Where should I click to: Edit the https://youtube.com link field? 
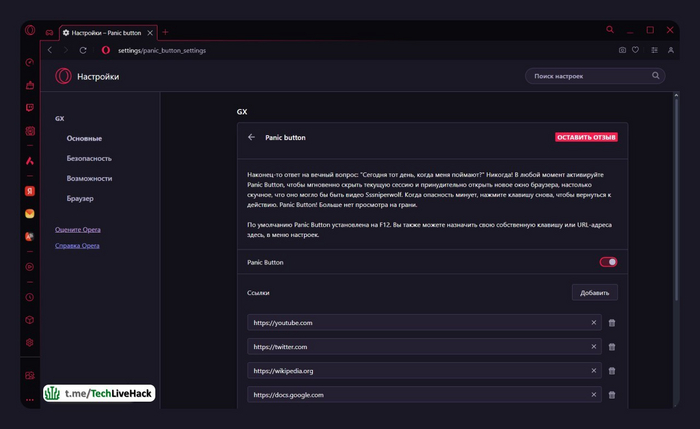[424, 322]
